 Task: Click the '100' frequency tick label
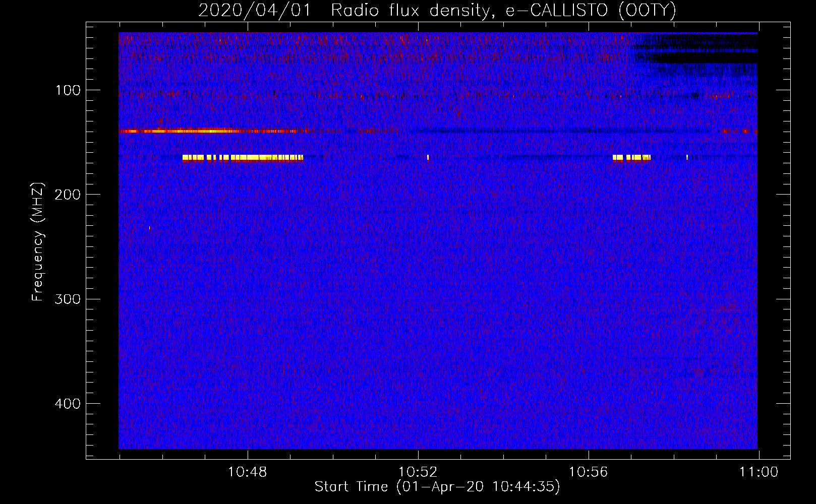coord(68,90)
